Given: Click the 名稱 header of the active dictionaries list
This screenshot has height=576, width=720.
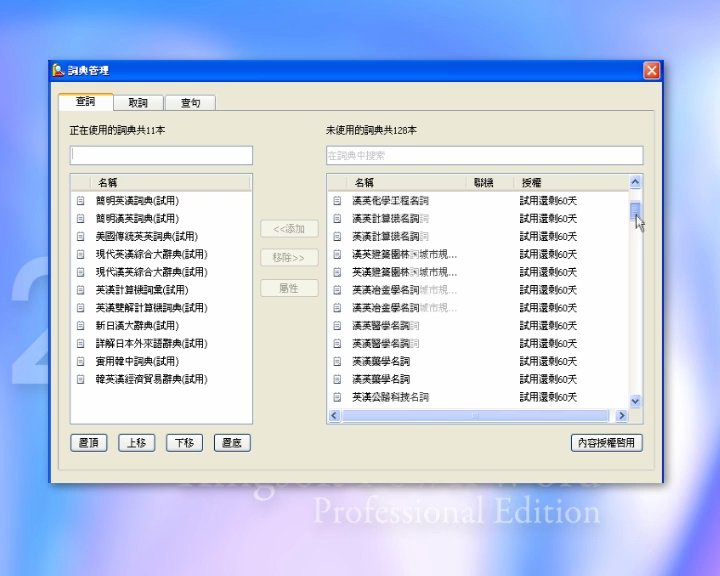Looking at the screenshot, I should tap(170, 182).
